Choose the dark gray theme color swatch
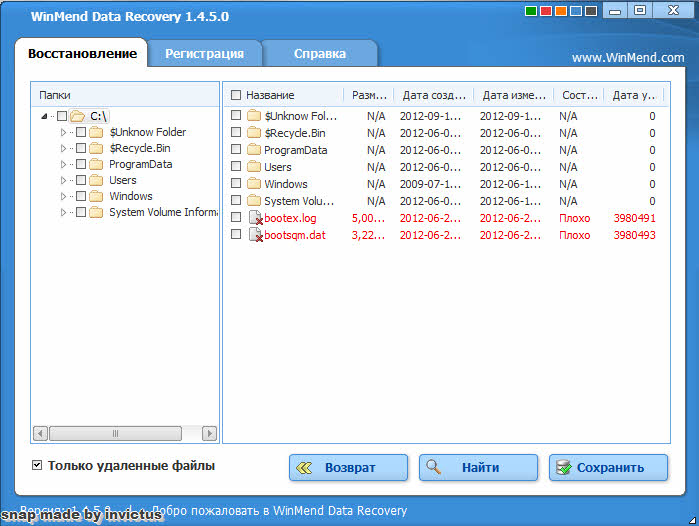This screenshot has height=526, width=699. pyautogui.click(x=592, y=11)
